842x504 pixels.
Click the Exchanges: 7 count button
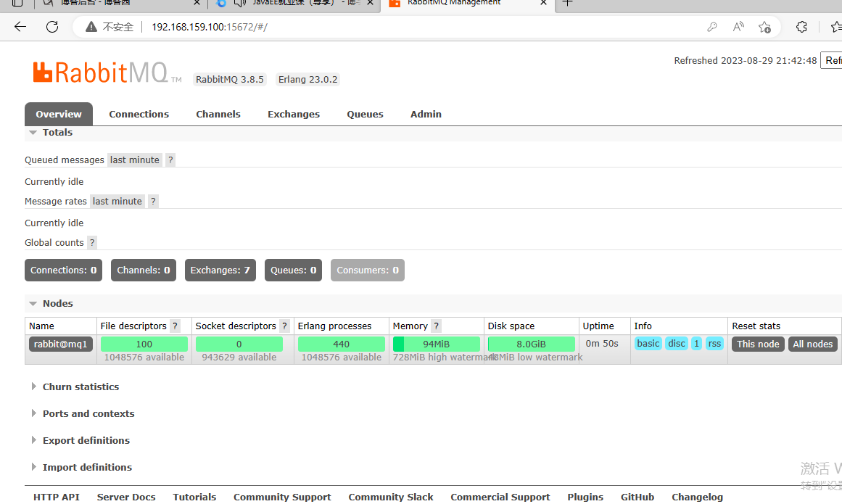click(x=220, y=270)
